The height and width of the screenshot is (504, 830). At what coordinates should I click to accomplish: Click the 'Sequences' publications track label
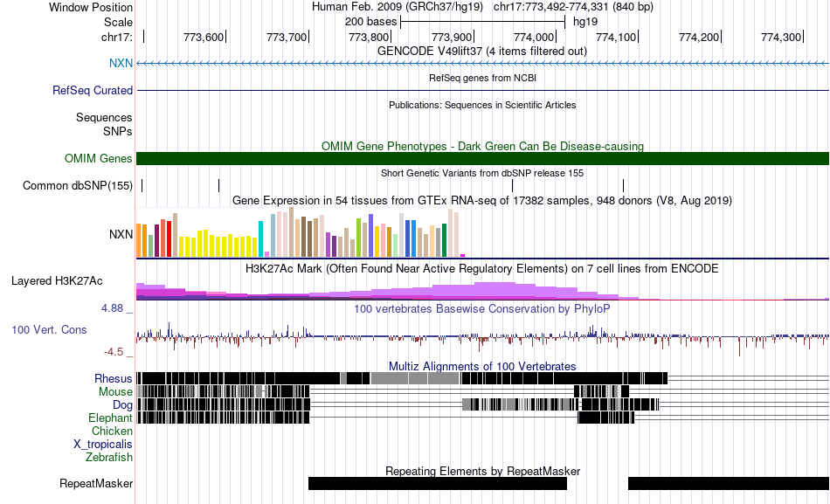click(104, 118)
